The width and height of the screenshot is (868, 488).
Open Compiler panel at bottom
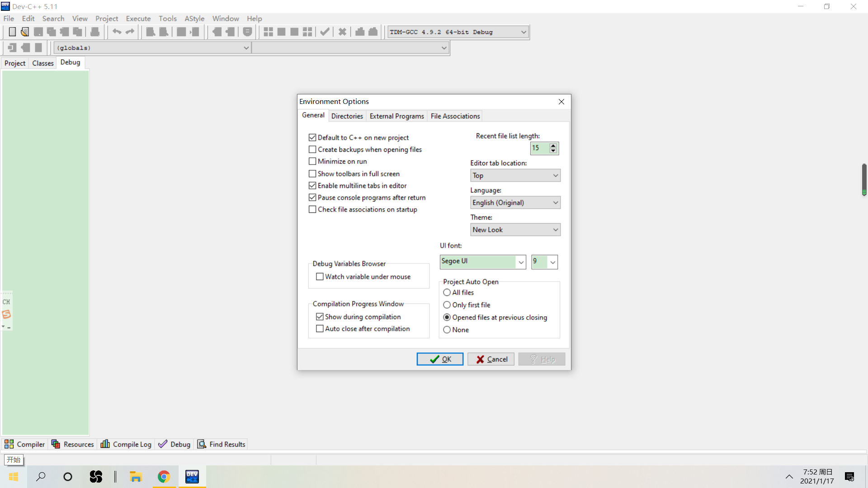(25, 444)
